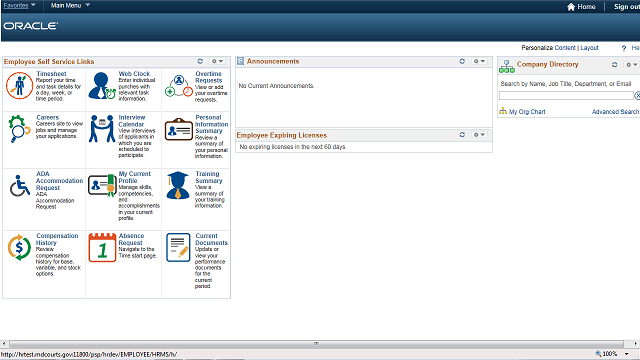Click the scrollbar left arrow
Image resolution: width=640 pixels, height=360 pixels.
coord(4,344)
